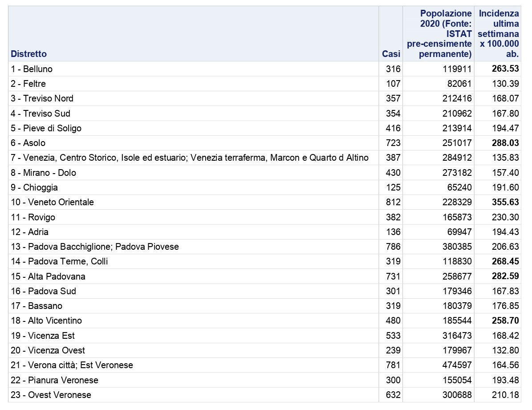532x410 pixels.
Task: Select the 9 - Chioggia district cell
Action: [x=34, y=187]
